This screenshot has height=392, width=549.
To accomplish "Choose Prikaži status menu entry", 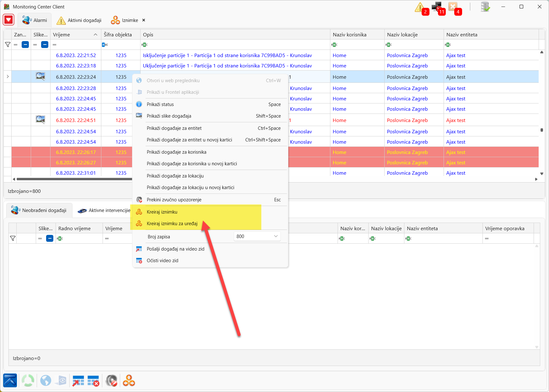I will [x=160, y=104].
